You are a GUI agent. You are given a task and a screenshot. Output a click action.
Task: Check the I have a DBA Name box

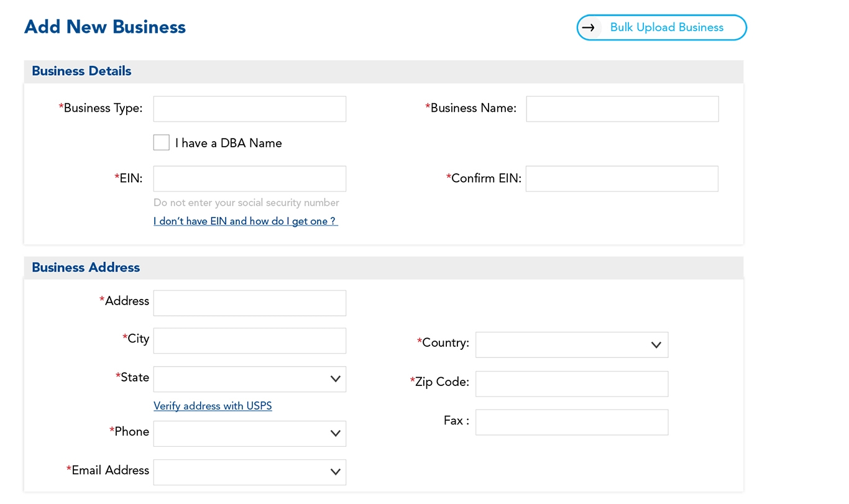tap(162, 143)
